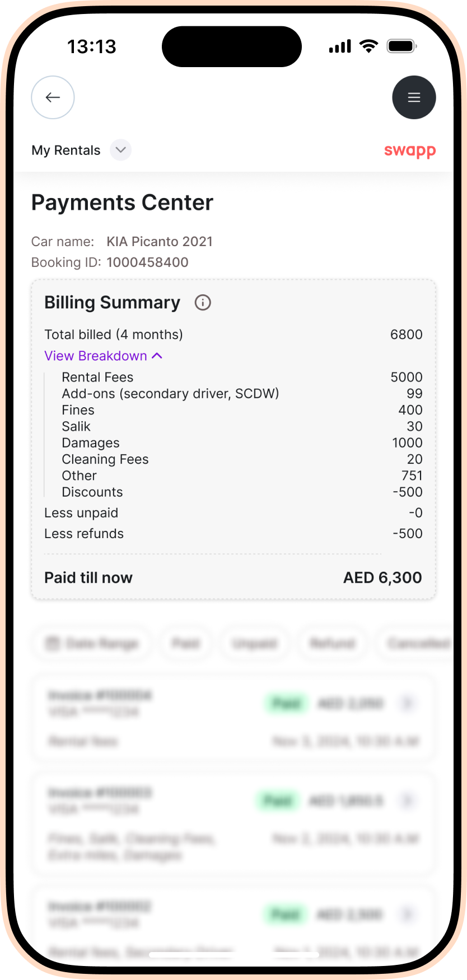Expand the My Rentals dropdown chevron

(x=120, y=150)
